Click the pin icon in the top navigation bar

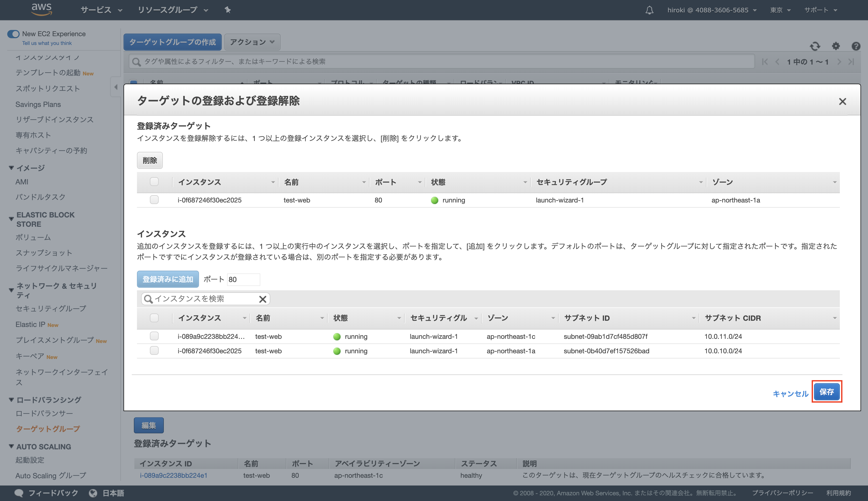(228, 10)
